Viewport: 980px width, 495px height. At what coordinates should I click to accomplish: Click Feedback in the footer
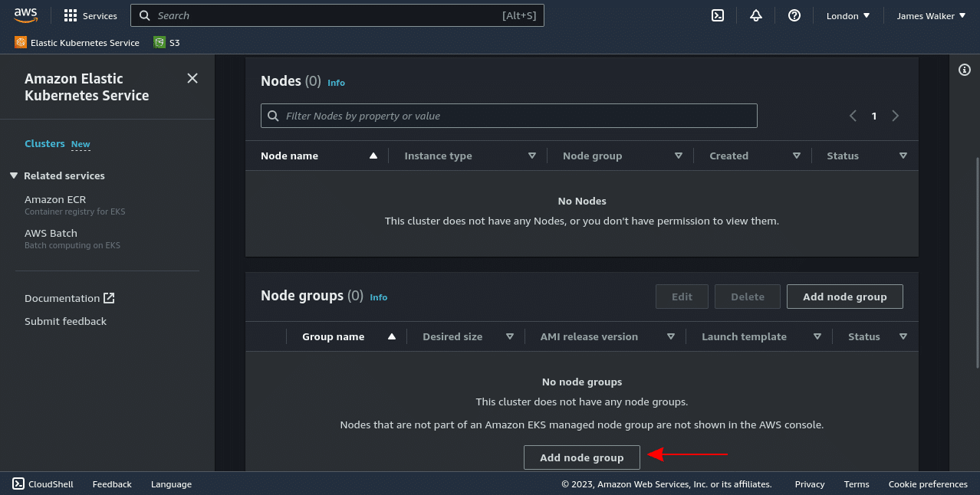pos(112,484)
